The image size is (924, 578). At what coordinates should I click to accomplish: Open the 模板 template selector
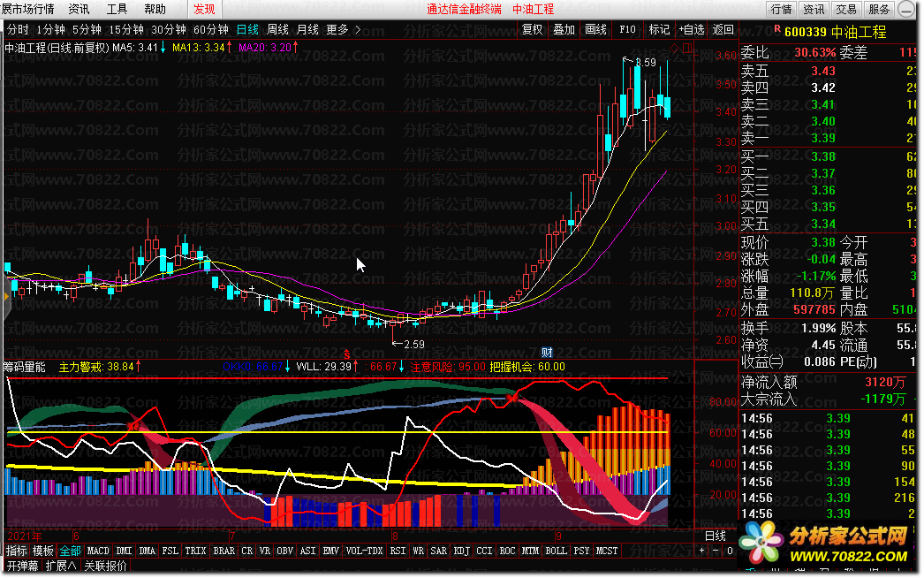(43, 551)
